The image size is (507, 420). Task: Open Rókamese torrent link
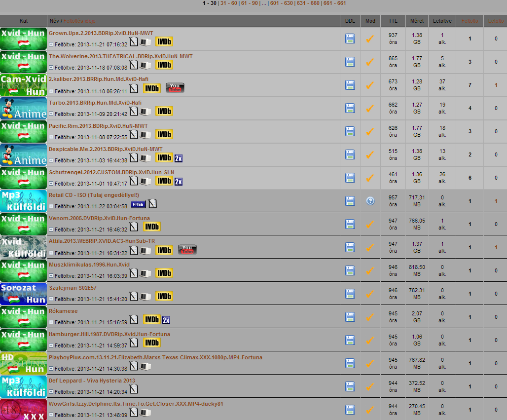[x=63, y=311]
